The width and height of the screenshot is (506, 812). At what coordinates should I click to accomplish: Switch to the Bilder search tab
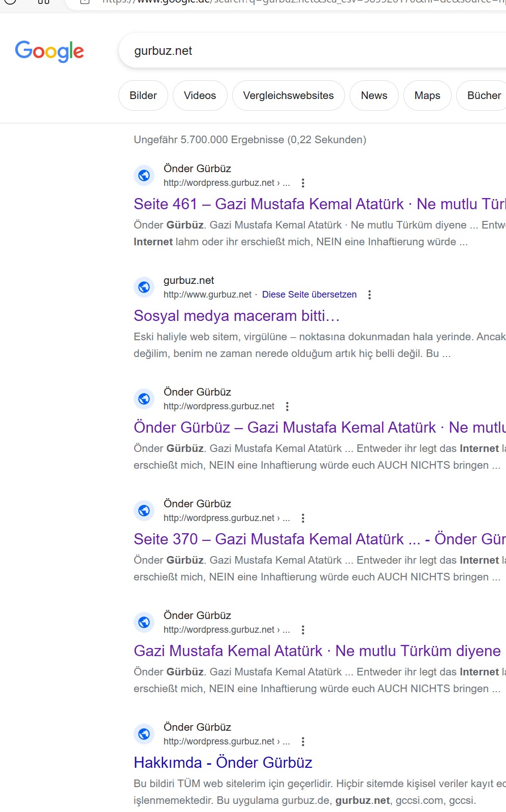(143, 95)
